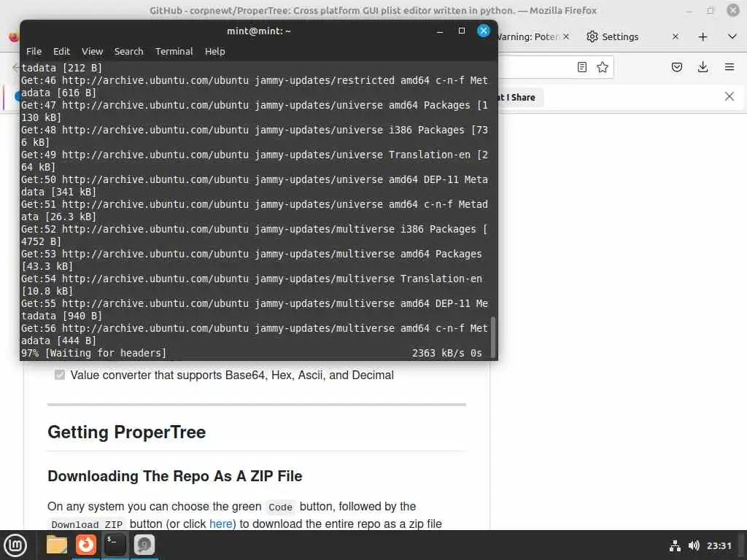Toggle reader view in Firefox
The height and width of the screenshot is (560, 747).
click(x=581, y=67)
